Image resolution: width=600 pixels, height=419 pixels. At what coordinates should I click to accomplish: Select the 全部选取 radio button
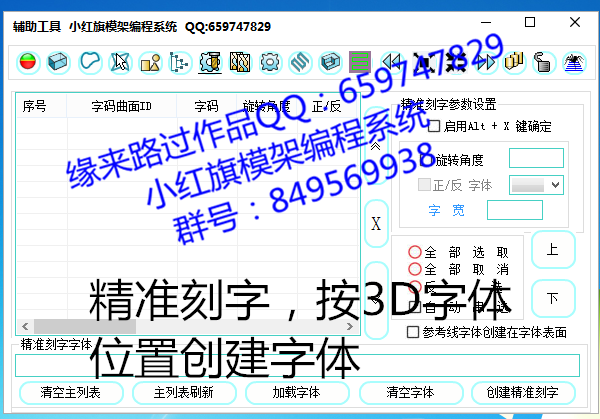tap(415, 252)
